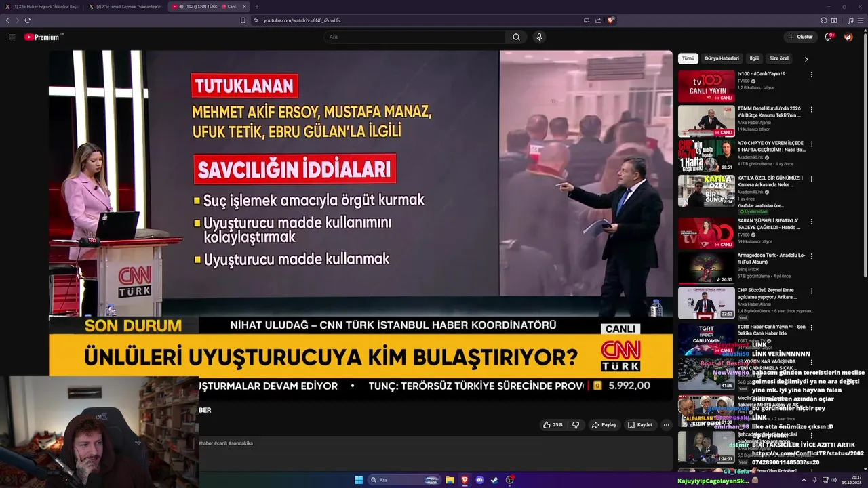
Task: Open a new browser tab
Action: pyautogui.click(x=257, y=7)
